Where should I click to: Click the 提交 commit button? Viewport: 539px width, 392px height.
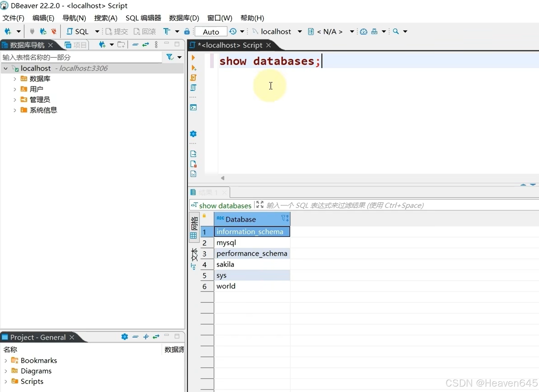[x=117, y=31]
